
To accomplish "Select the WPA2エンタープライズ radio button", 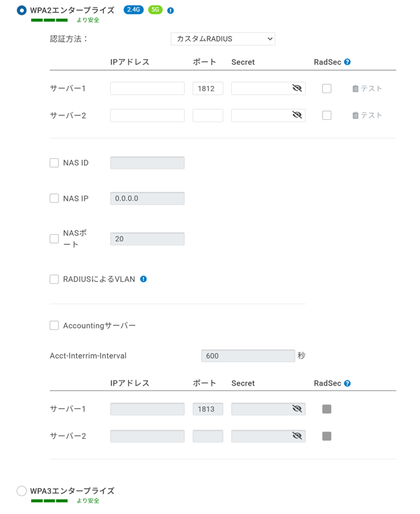I will coord(22,10).
